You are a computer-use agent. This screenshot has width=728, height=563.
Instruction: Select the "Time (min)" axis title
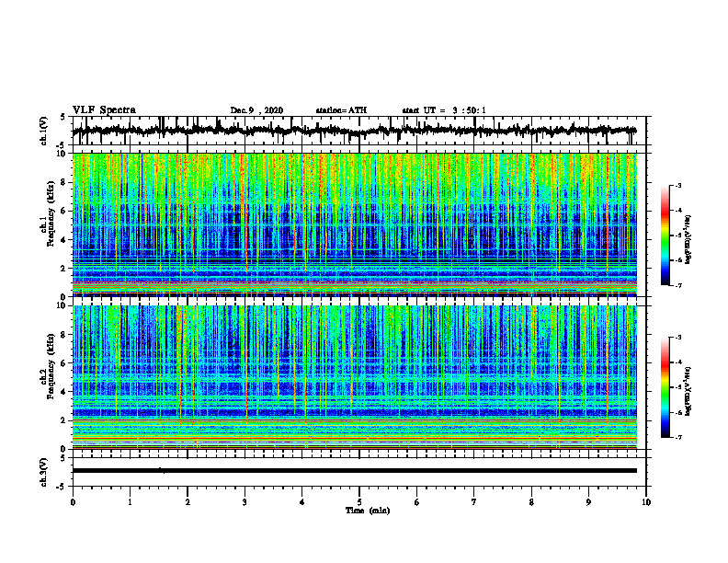368,511
